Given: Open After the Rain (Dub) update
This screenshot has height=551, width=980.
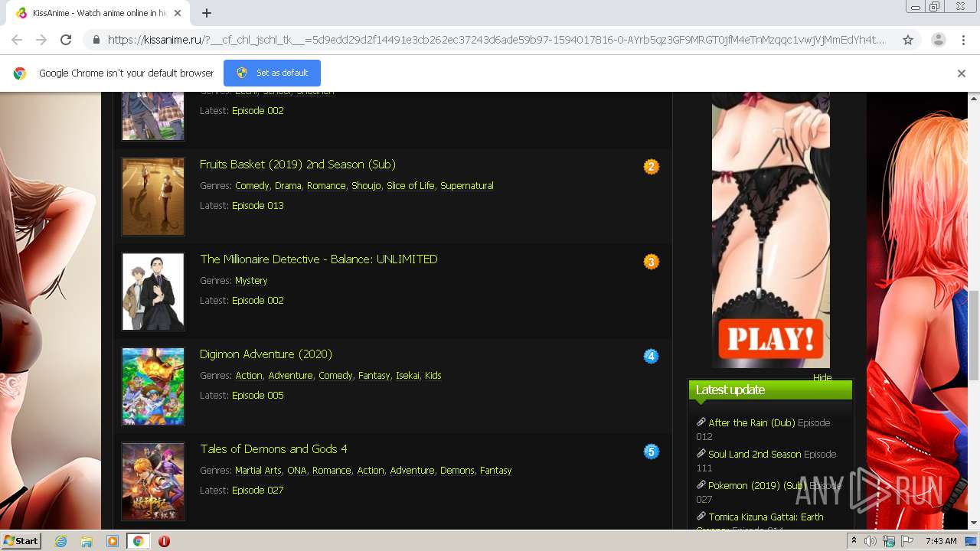Looking at the screenshot, I should click(x=752, y=423).
